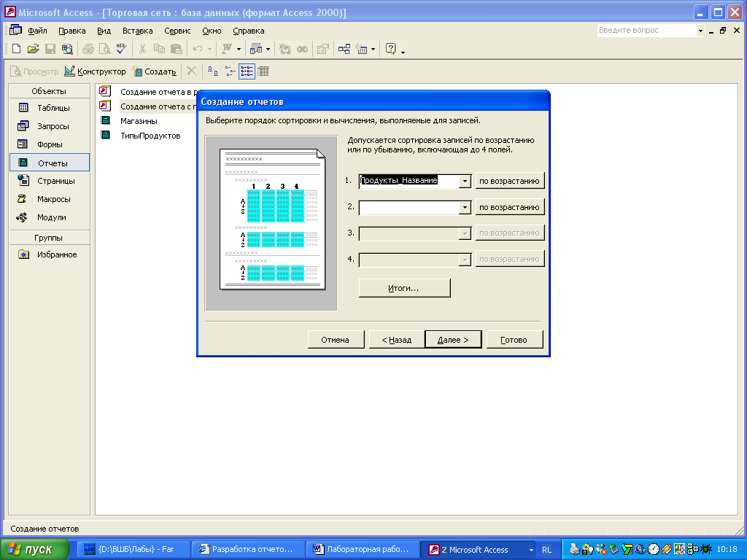Click the Далее > button
This screenshot has width=747, height=560.
tap(453, 340)
